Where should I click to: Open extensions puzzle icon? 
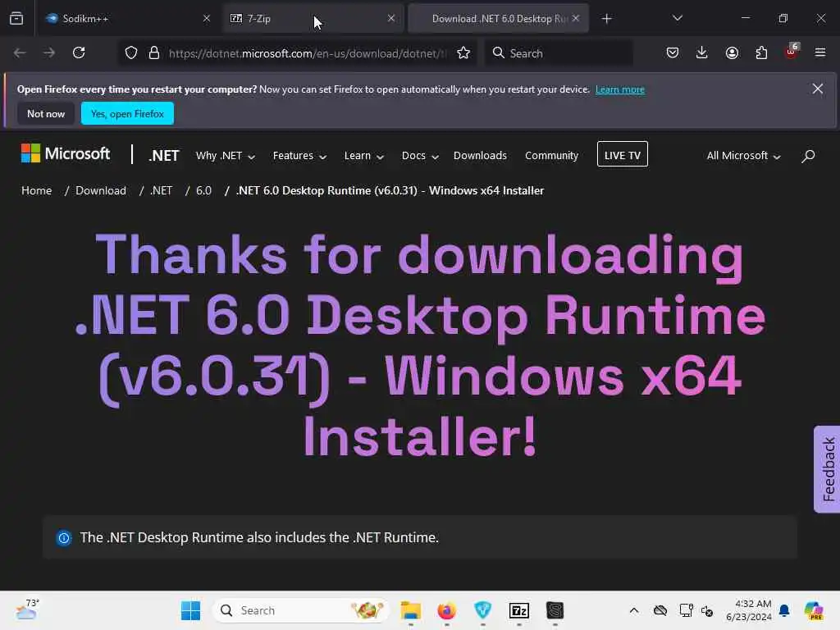761,53
